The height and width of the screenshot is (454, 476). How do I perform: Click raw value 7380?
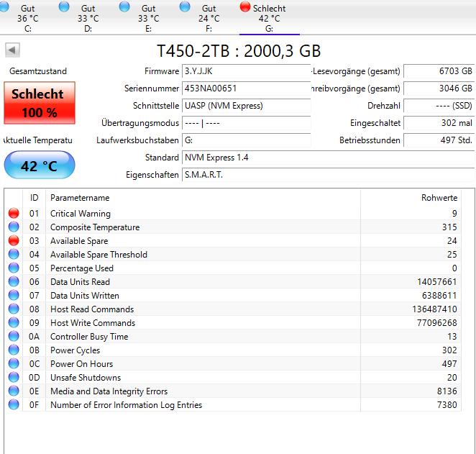447,405
